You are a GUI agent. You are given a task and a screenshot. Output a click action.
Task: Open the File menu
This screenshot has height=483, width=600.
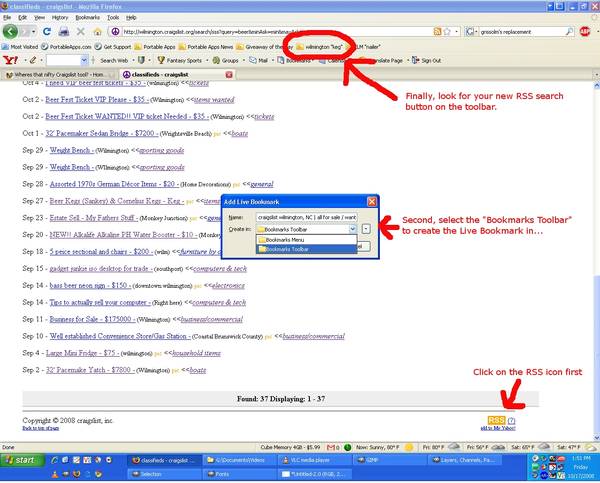[7, 18]
